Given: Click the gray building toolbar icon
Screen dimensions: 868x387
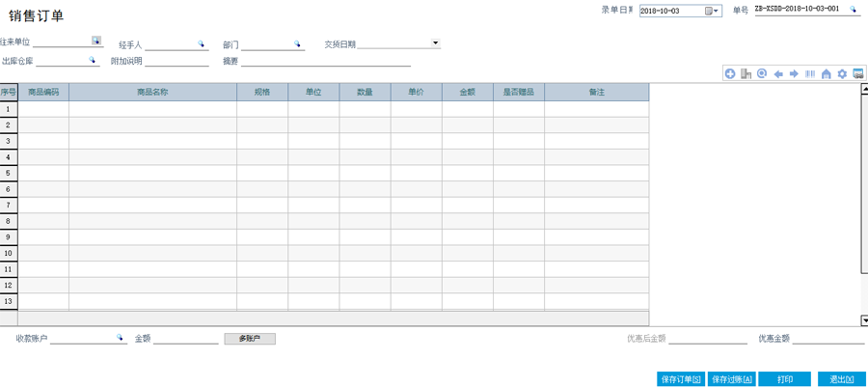Looking at the screenshot, I should [746, 73].
